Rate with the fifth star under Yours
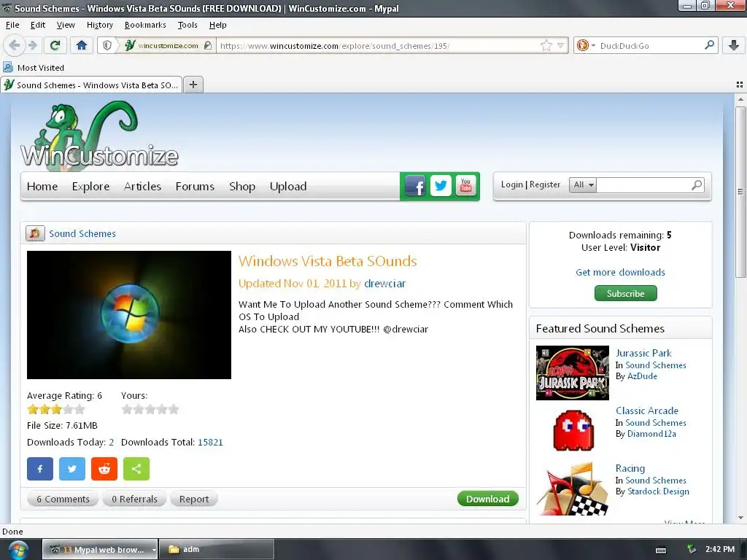Image resolution: width=747 pixels, height=560 pixels. 174,409
